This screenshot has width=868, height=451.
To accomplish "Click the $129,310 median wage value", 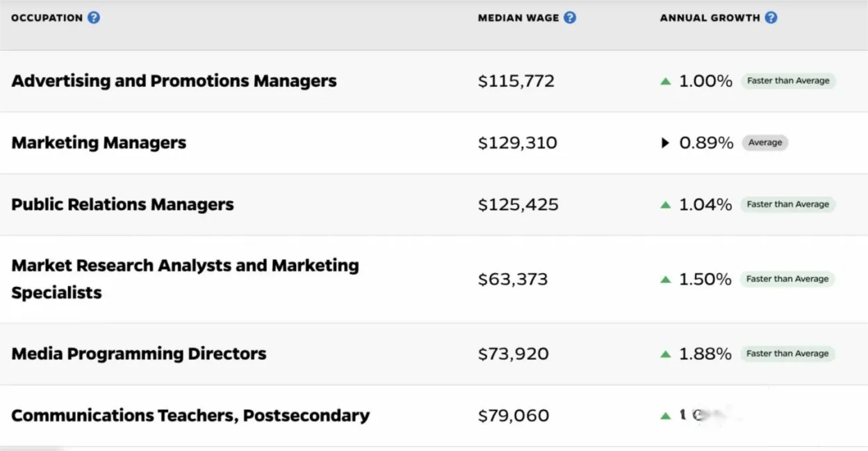I will (517, 143).
